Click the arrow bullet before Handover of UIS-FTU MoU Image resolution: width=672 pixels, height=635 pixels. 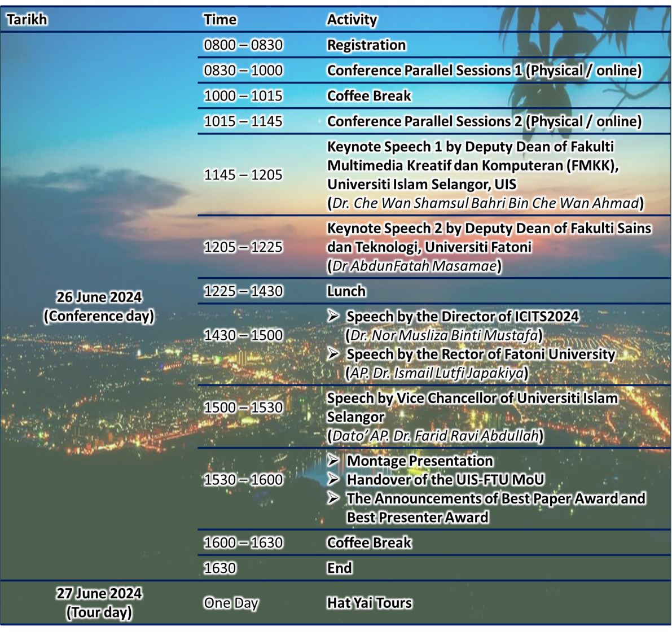(333, 479)
